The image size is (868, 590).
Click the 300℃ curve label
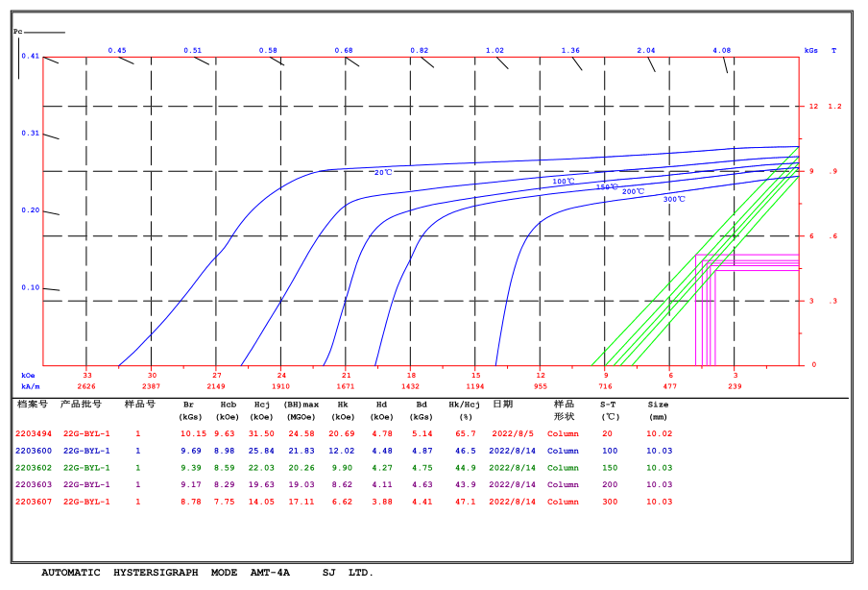674,200
